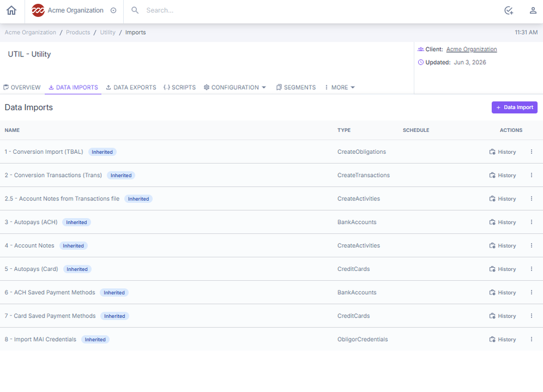Click the Data Import button
This screenshot has width=543, height=392.
point(514,108)
